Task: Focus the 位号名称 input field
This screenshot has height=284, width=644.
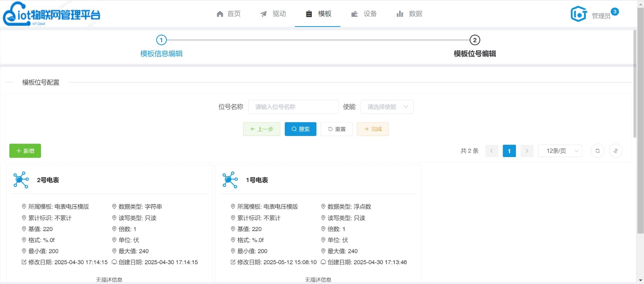Action: tap(293, 107)
